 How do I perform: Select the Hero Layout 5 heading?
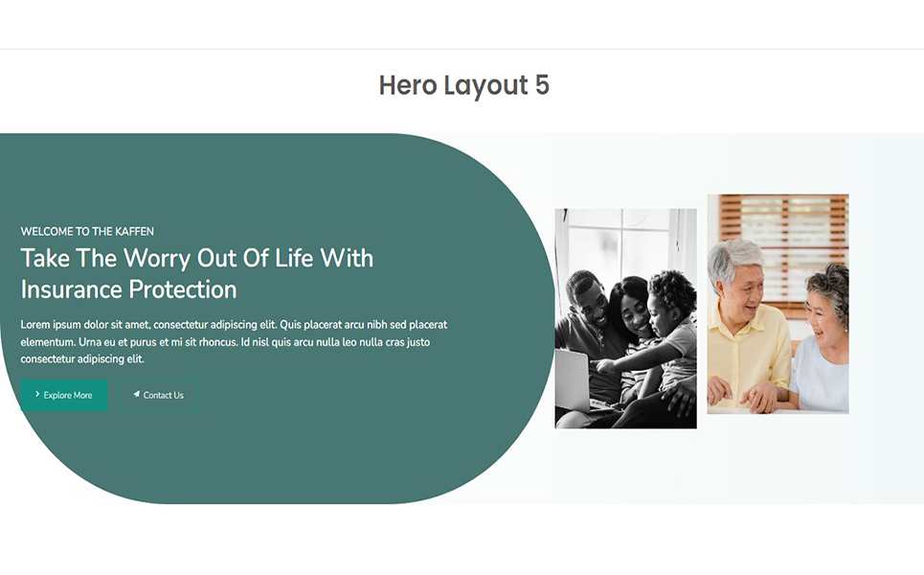pyautogui.click(x=463, y=85)
